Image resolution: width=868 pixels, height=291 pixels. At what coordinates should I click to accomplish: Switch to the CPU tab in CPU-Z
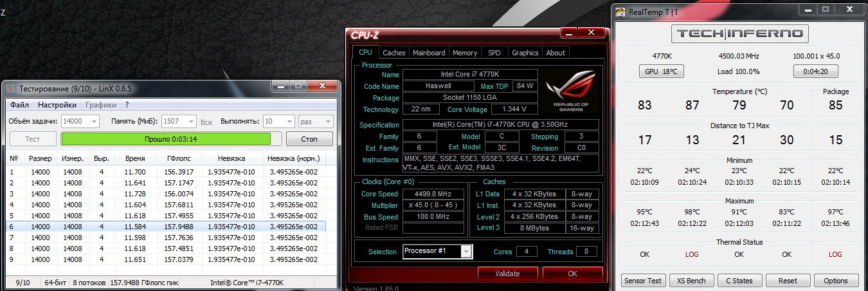click(x=365, y=52)
